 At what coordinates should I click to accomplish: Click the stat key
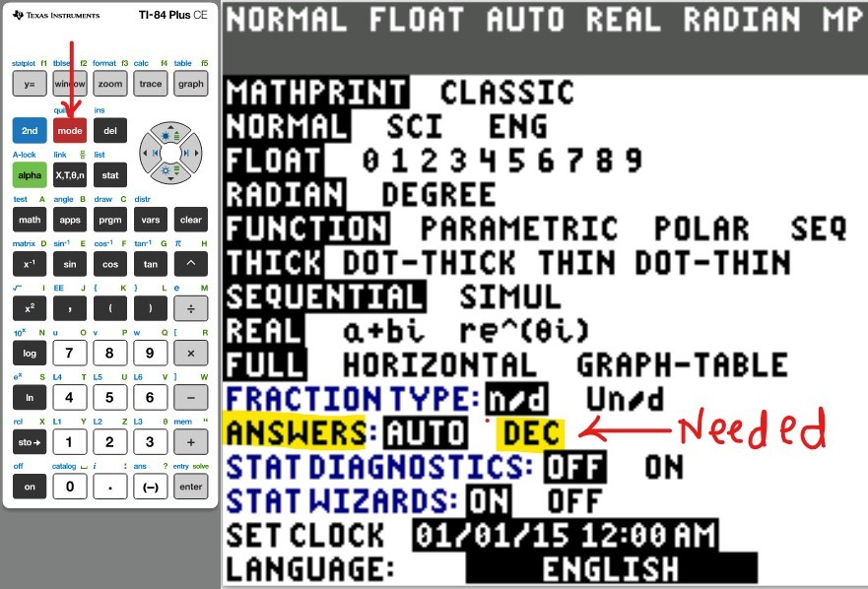point(110,175)
